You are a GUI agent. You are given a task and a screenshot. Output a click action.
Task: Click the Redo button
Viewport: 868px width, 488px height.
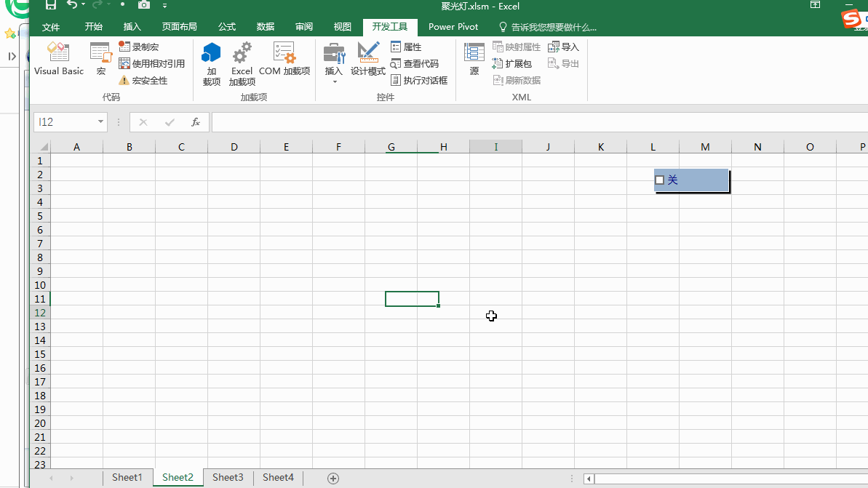[x=97, y=4]
